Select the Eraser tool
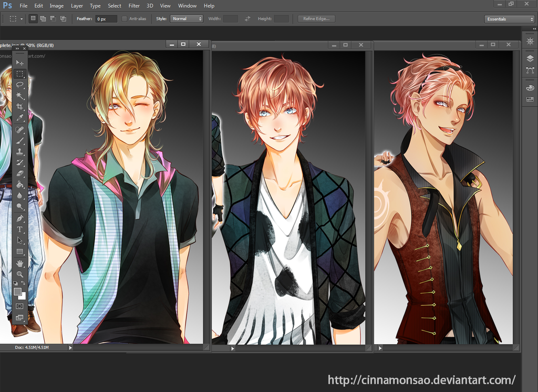The height and width of the screenshot is (392, 538). [19, 173]
